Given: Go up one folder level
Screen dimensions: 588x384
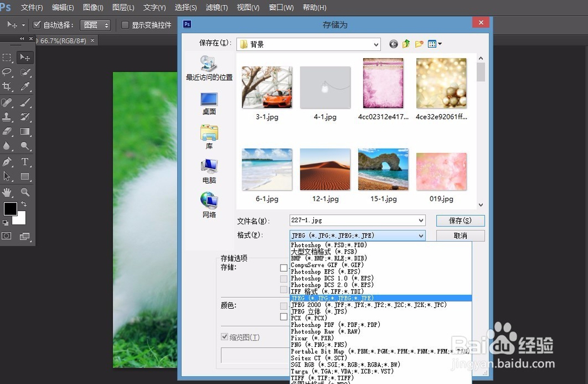Looking at the screenshot, I should (x=406, y=44).
